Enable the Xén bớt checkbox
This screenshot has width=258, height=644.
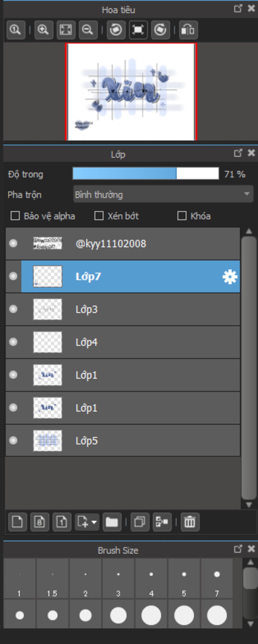[99, 216]
